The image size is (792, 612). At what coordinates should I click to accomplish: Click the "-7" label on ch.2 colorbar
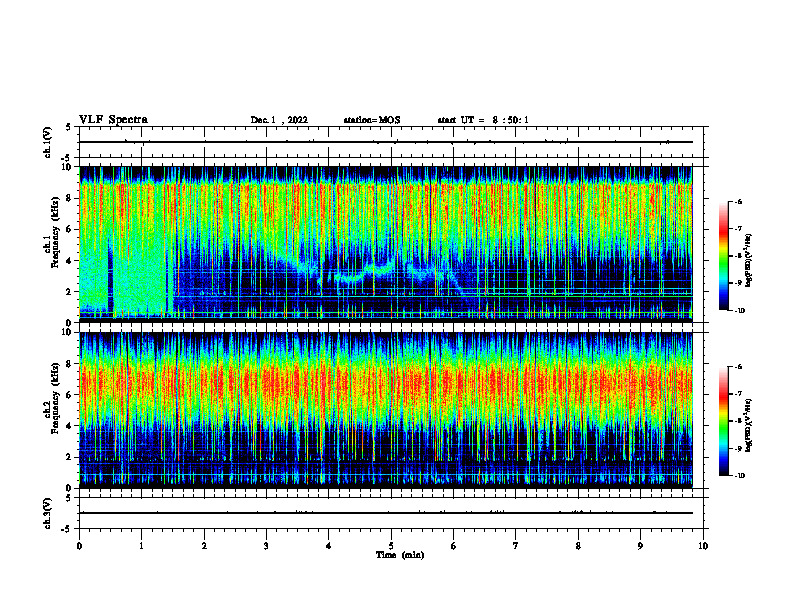tap(738, 394)
